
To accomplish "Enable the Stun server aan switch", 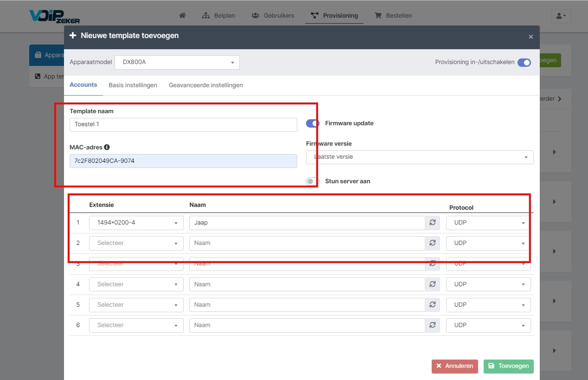I will (x=313, y=181).
